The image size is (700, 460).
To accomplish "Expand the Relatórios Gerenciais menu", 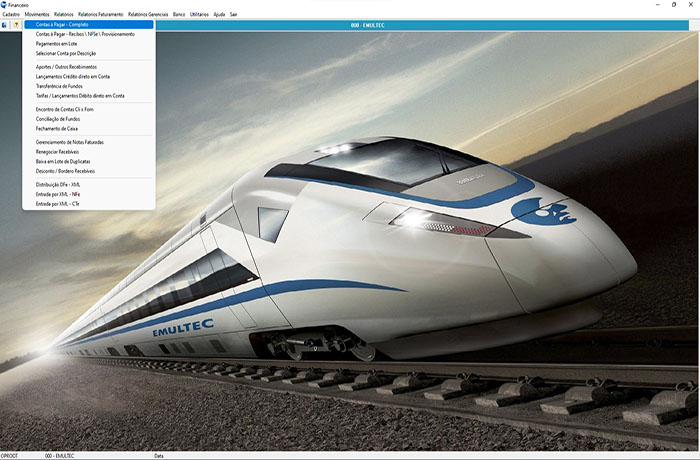I will [x=148, y=15].
